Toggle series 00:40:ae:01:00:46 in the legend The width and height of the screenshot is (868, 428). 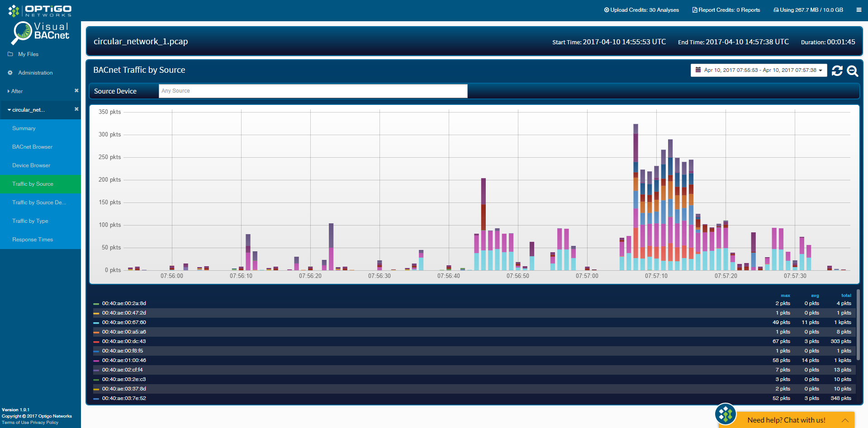click(x=124, y=360)
